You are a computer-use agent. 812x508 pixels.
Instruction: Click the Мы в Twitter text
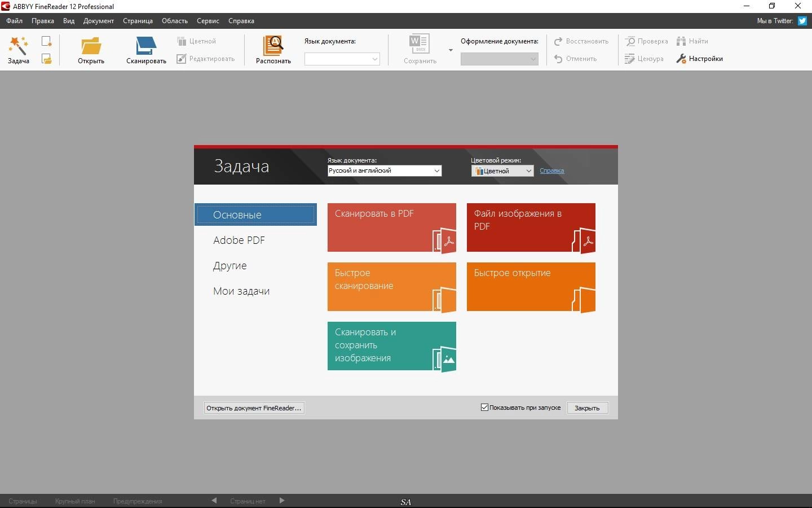[775, 21]
